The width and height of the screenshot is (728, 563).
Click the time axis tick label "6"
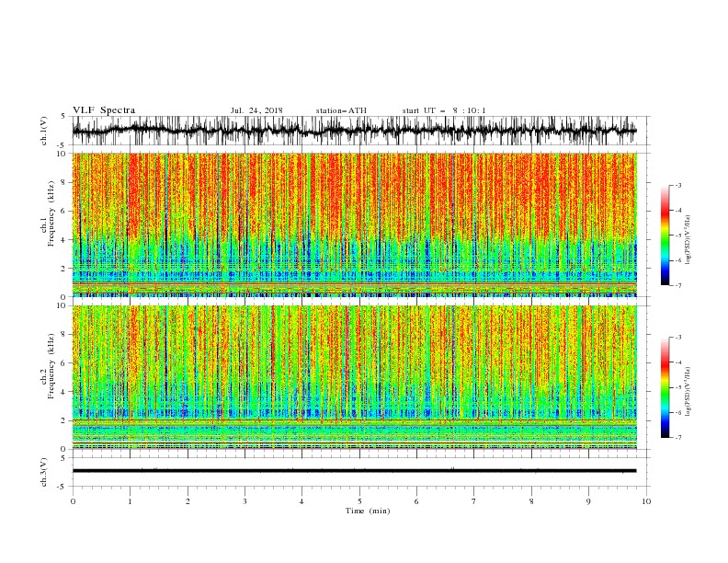[x=417, y=501]
